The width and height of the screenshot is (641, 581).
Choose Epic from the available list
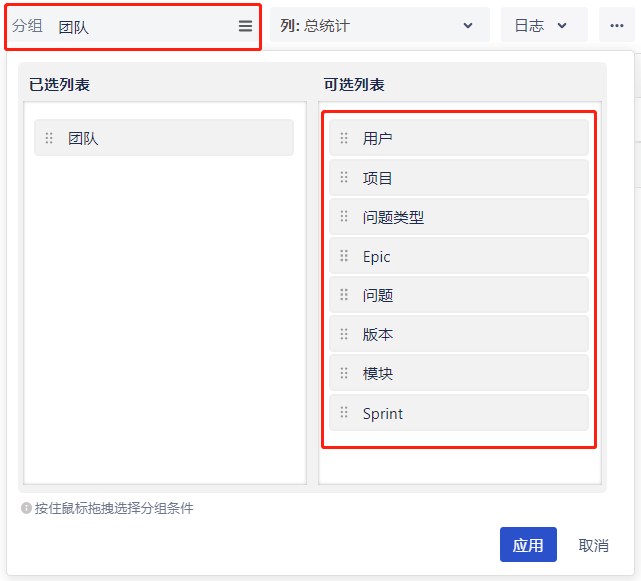(459, 257)
